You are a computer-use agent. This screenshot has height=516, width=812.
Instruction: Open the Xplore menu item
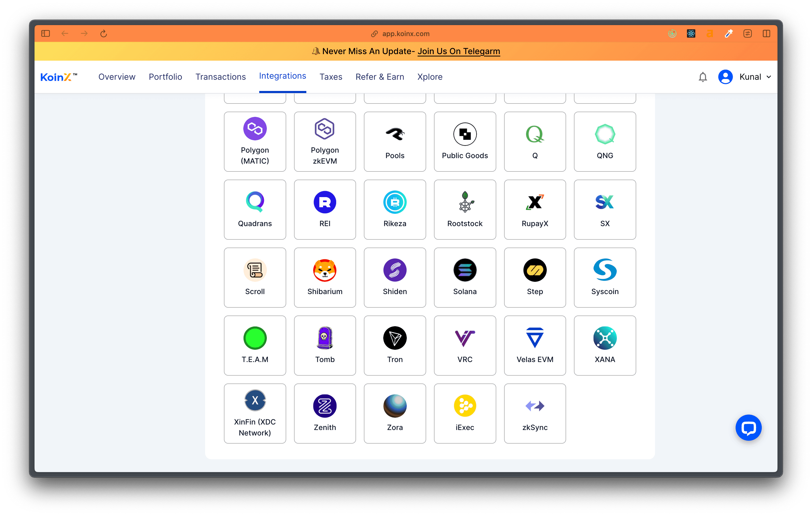click(x=429, y=76)
